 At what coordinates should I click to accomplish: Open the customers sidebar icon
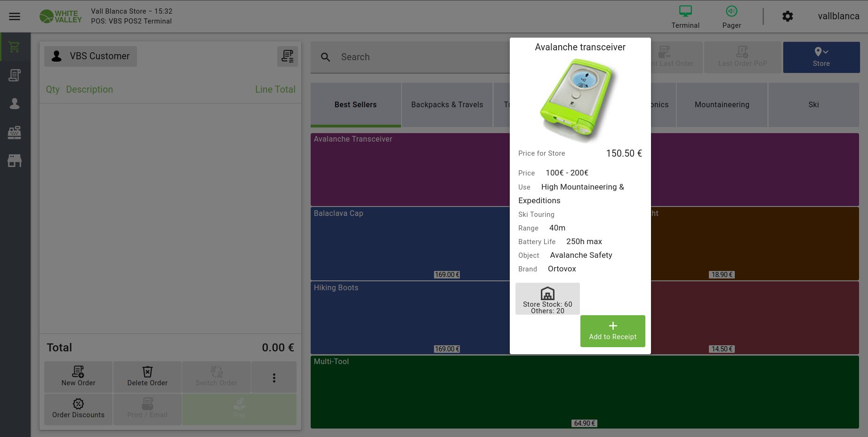[x=15, y=104]
